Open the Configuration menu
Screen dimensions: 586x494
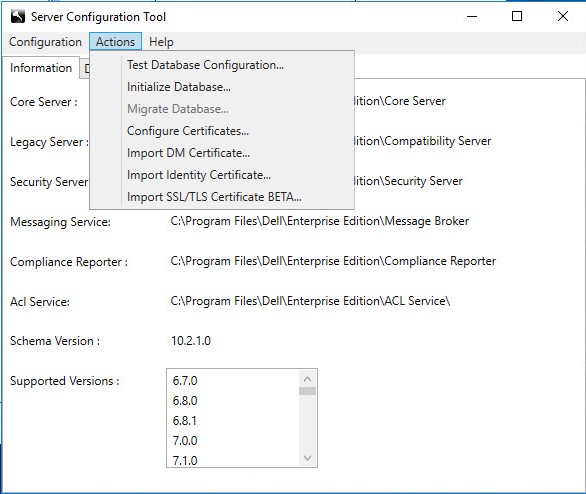(x=45, y=41)
